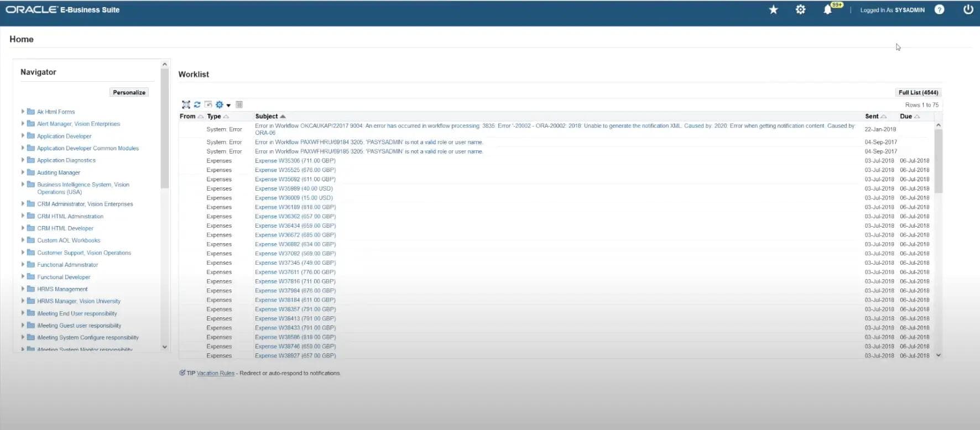Open notification Expense W35306 (711.00 GBP)
The image size is (980, 430).
295,161
